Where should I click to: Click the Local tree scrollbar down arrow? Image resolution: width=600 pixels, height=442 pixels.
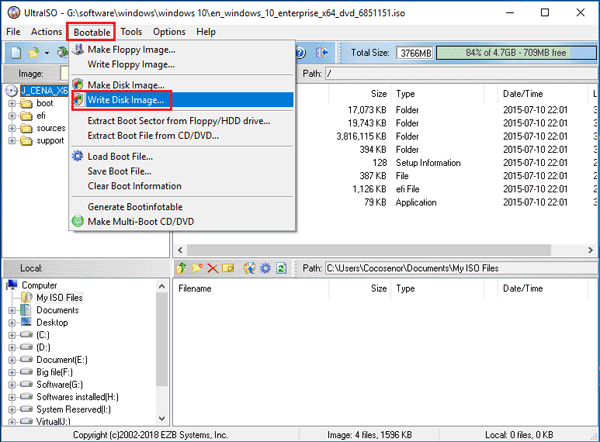click(x=162, y=418)
